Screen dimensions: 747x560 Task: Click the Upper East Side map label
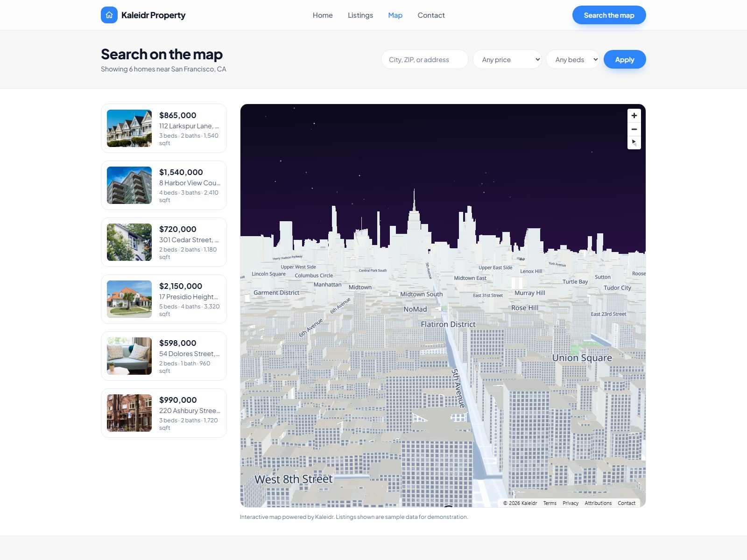coord(495,268)
